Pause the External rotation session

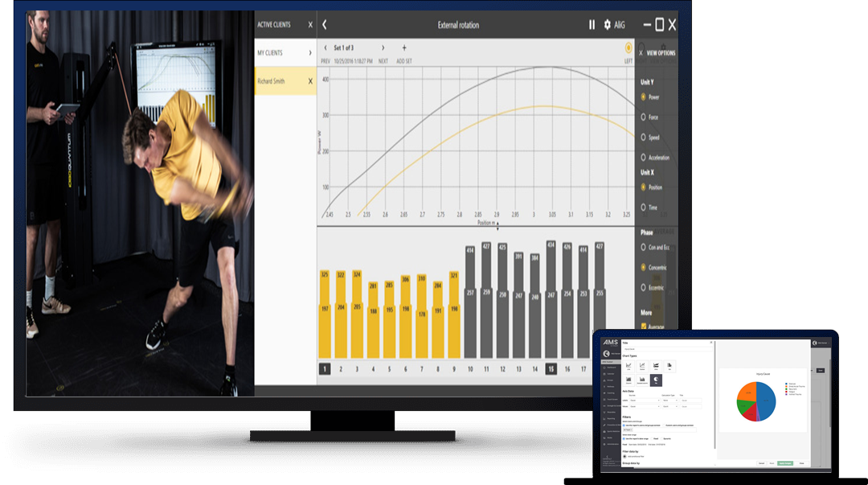592,24
